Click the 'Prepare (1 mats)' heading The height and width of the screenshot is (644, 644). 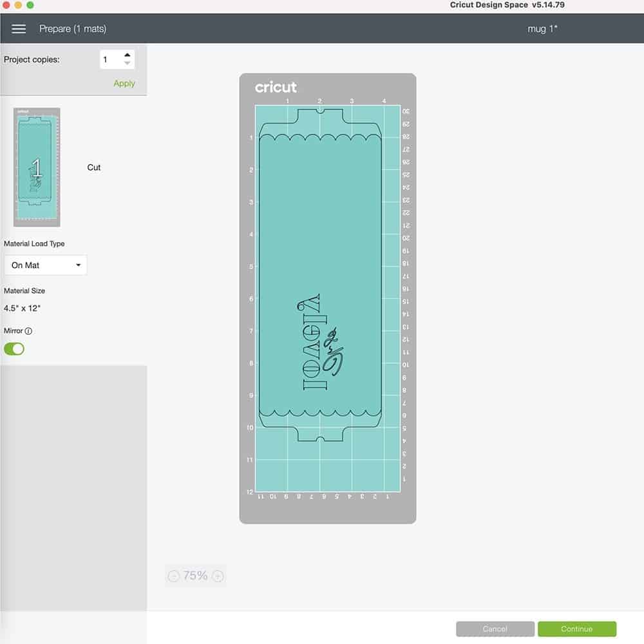[73, 29]
